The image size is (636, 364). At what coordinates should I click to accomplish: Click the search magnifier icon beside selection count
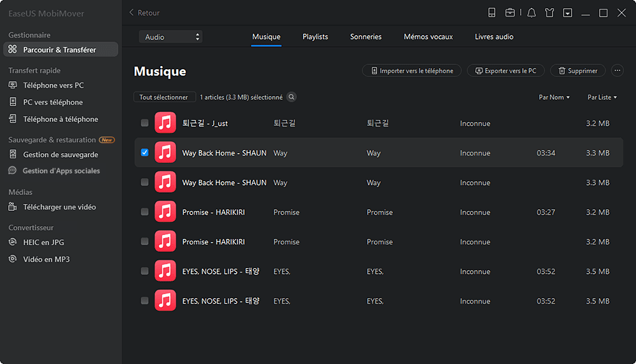coord(291,97)
